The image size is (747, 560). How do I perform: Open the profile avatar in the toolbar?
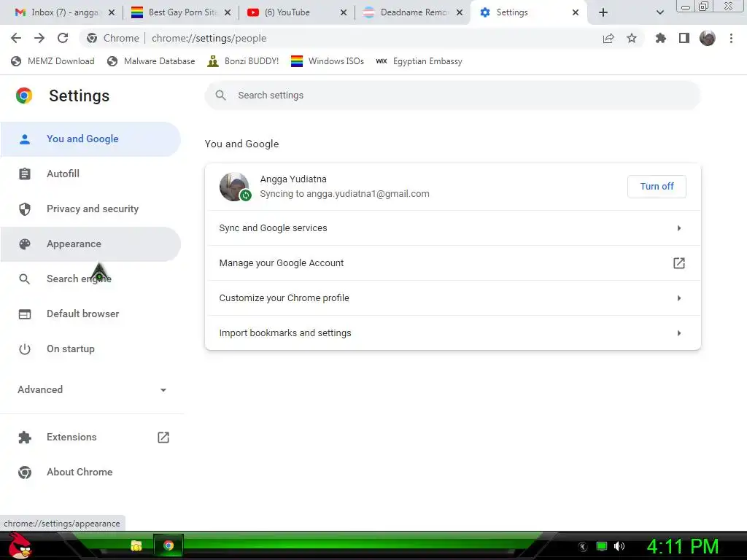pyautogui.click(x=708, y=38)
